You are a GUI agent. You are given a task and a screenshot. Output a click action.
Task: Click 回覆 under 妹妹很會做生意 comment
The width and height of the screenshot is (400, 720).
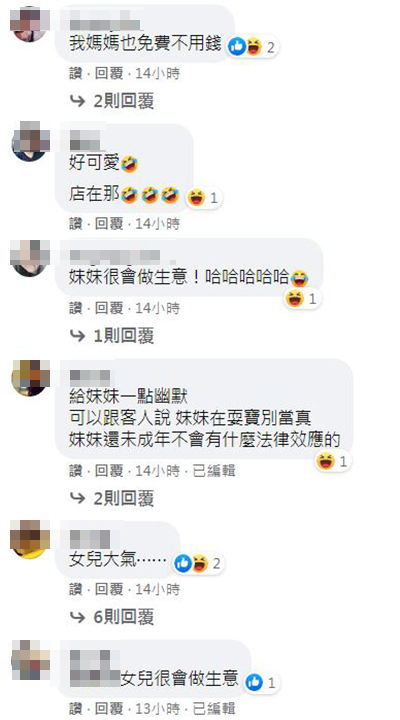[x=109, y=308]
